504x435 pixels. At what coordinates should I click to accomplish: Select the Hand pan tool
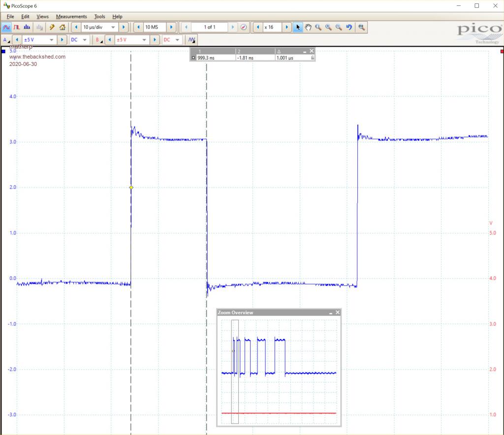308,27
